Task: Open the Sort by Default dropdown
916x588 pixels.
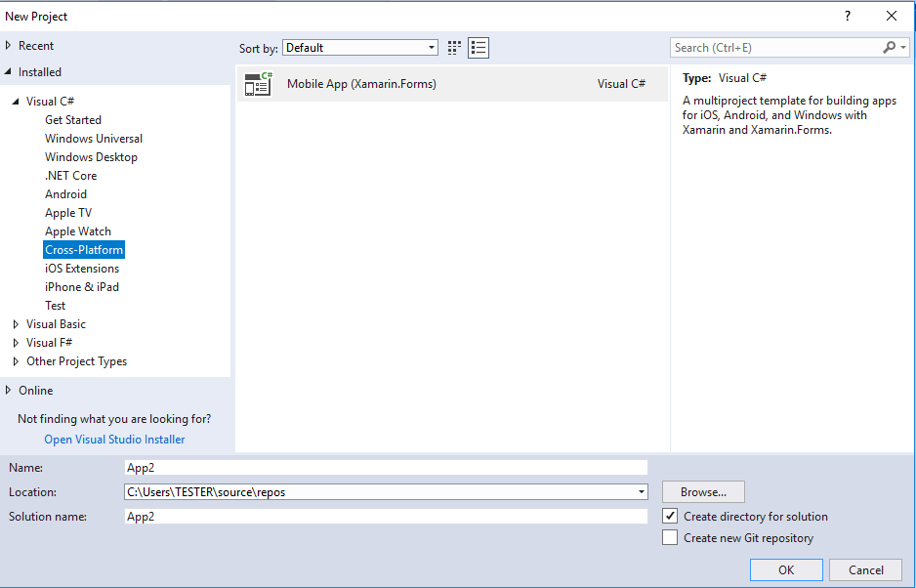Action: coord(360,48)
